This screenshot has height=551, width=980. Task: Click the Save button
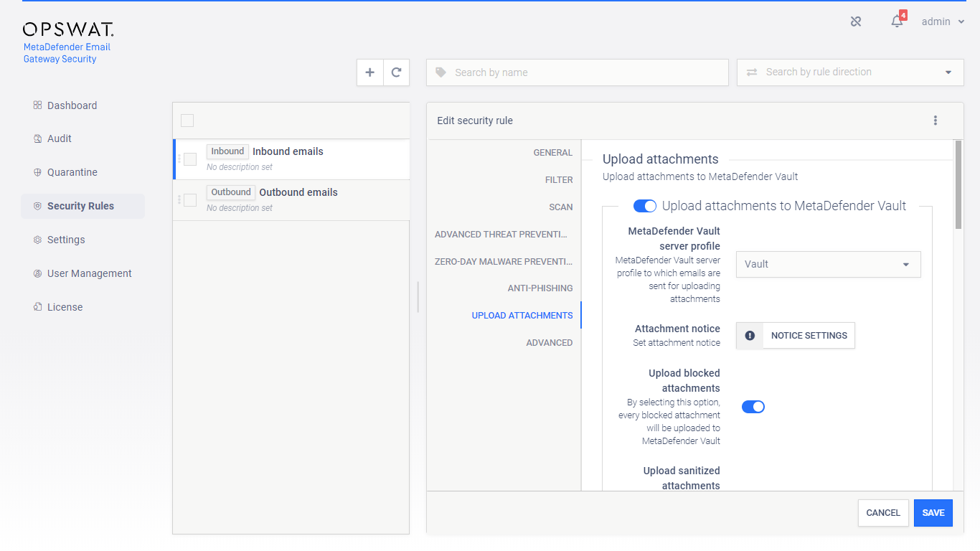[933, 513]
